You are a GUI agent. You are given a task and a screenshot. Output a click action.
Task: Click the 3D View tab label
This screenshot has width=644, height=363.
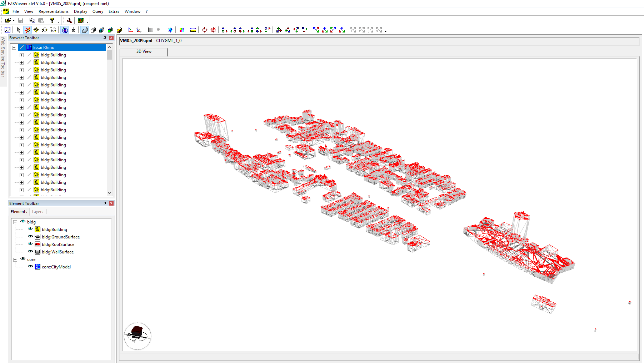143,52
